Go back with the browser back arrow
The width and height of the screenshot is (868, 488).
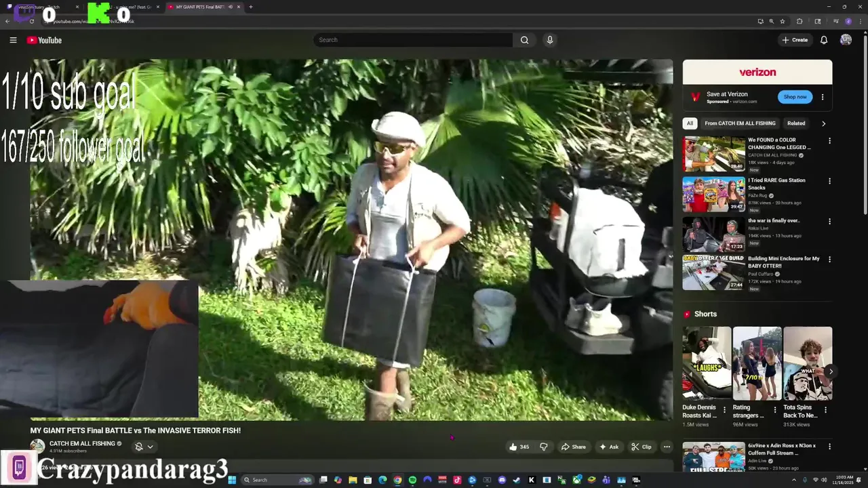(7, 21)
